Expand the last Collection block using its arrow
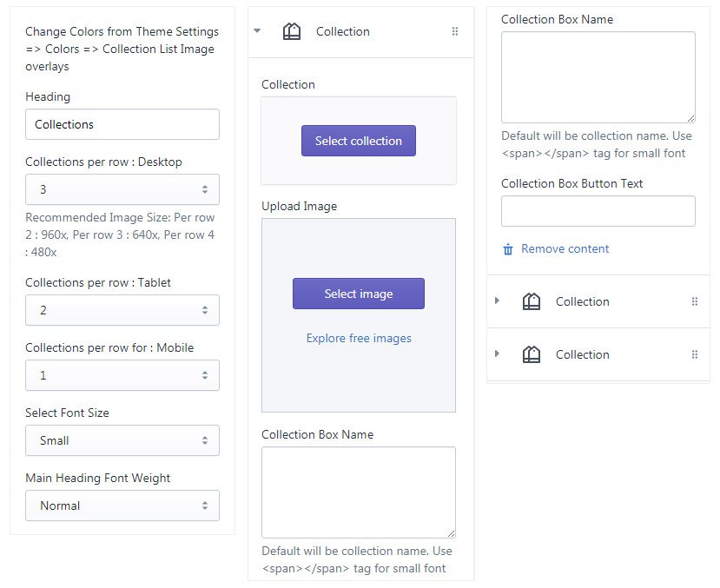 pos(497,354)
